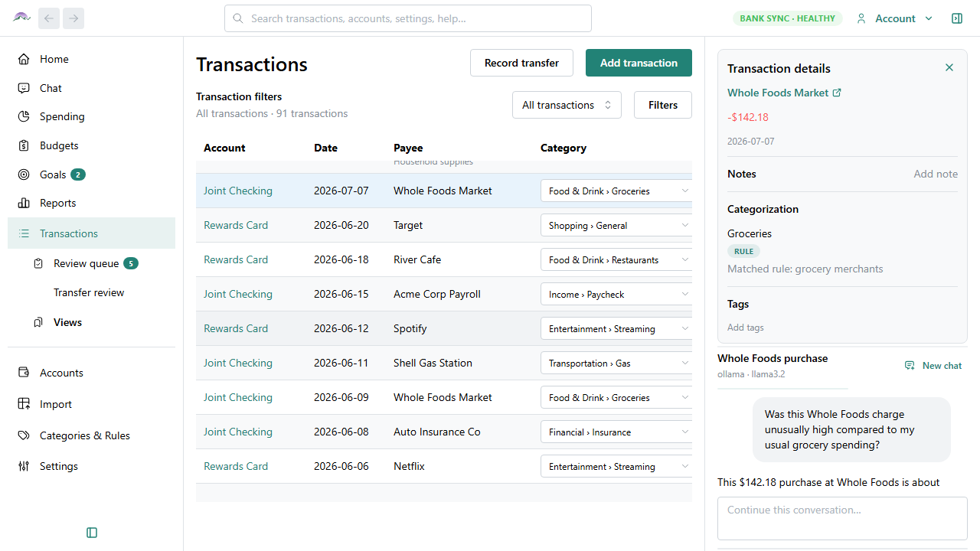This screenshot has width=980, height=551.
Task: Click the Date column header
Action: (x=325, y=148)
